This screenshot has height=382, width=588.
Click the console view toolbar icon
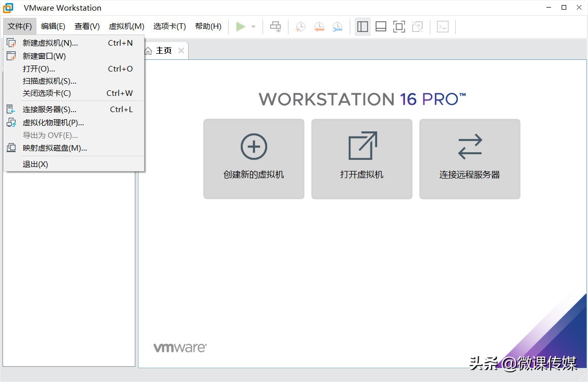pos(443,27)
